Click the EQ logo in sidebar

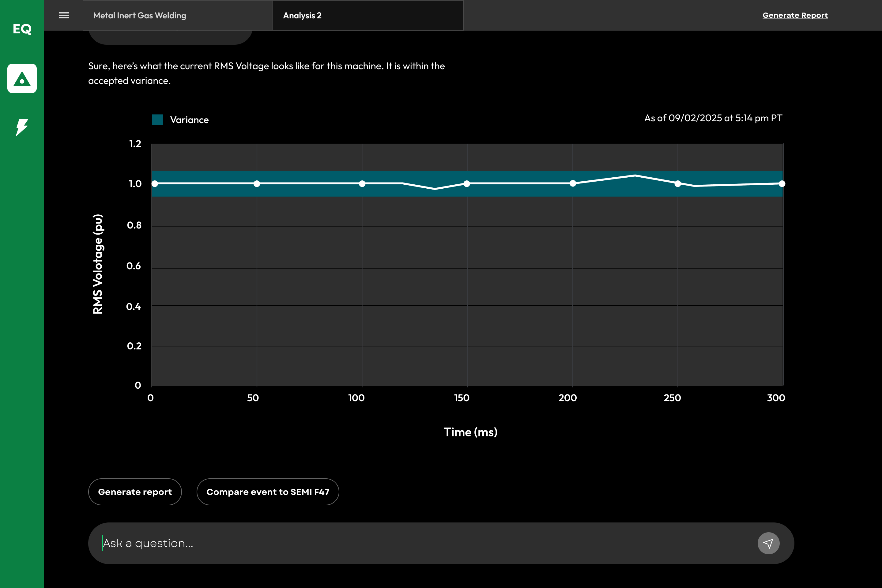pyautogui.click(x=22, y=29)
